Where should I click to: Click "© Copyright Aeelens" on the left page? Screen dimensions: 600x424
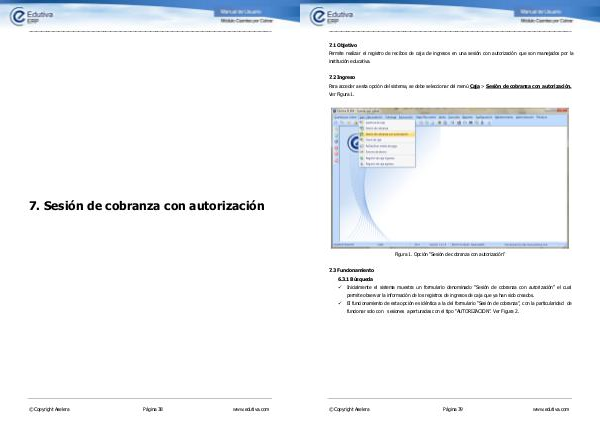point(49,409)
